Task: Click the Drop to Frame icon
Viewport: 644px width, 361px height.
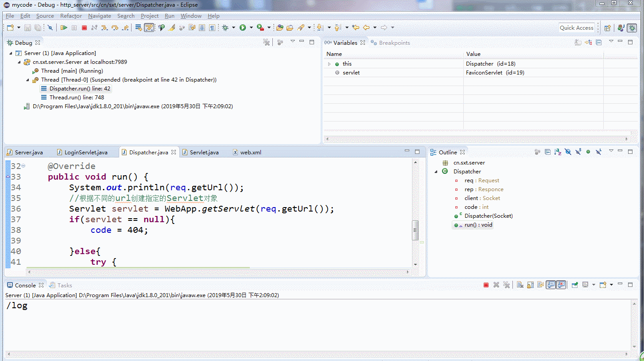Action: (139, 27)
